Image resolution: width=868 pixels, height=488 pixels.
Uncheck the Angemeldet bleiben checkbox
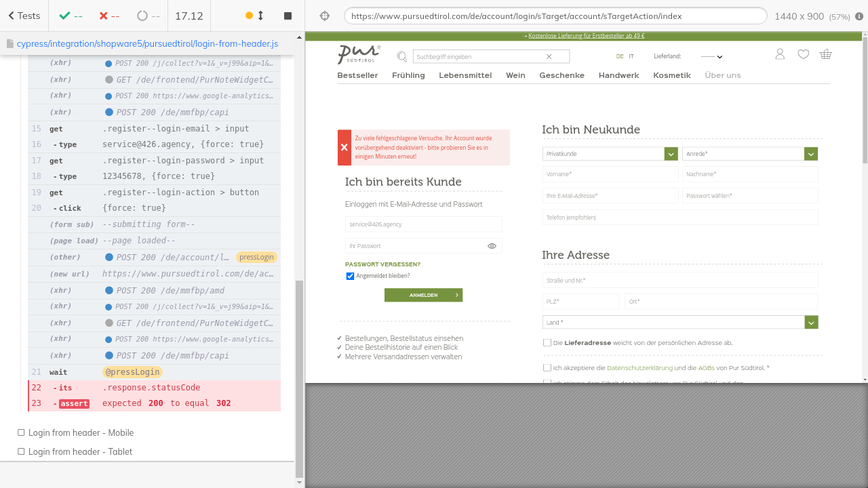point(350,276)
